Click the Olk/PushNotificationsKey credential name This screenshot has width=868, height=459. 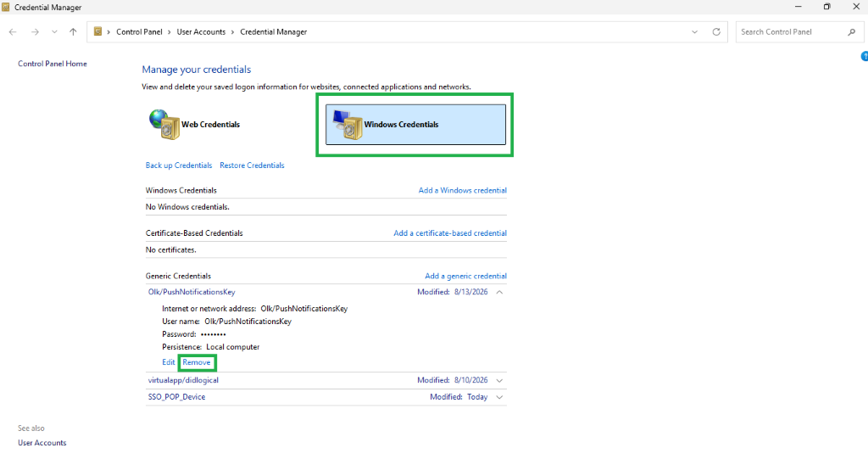[x=192, y=292]
